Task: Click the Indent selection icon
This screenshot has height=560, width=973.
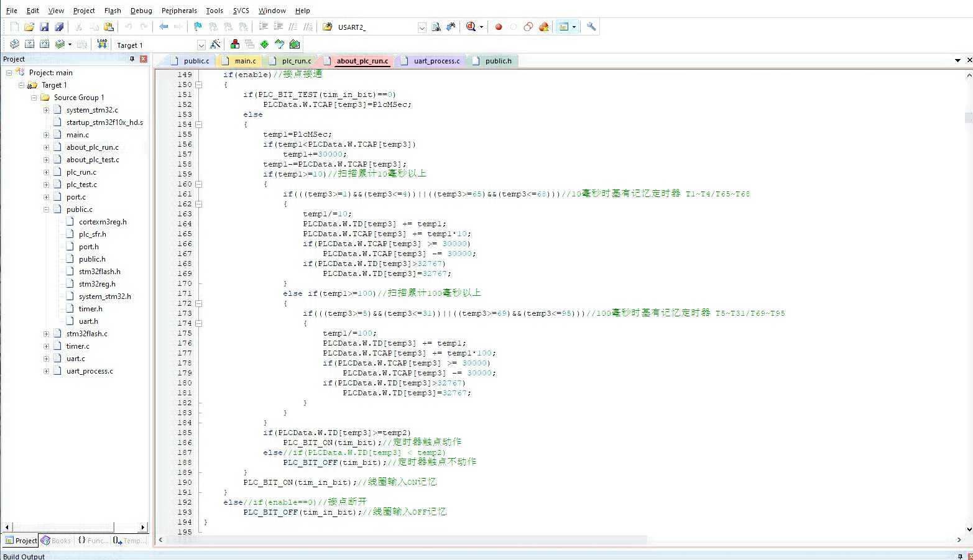Action: [263, 27]
